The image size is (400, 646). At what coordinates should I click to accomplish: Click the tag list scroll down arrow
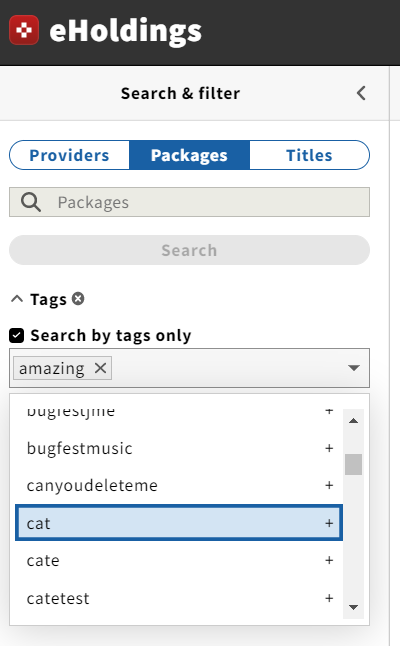pyautogui.click(x=353, y=607)
